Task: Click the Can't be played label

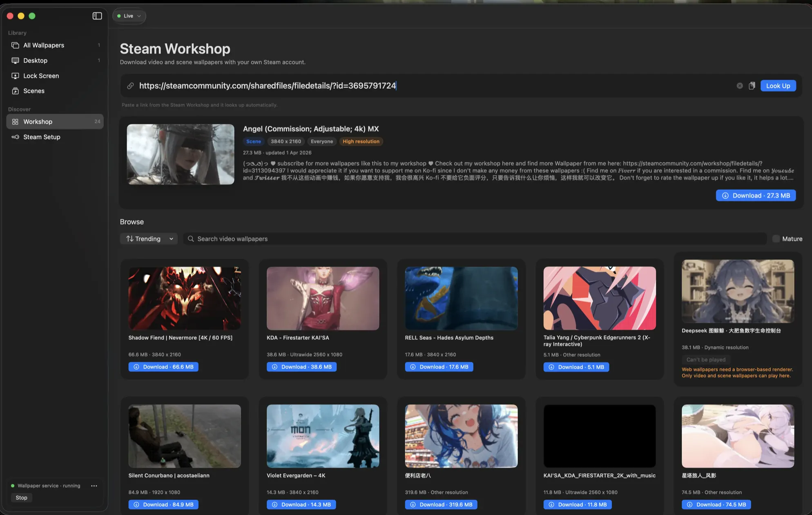Action: (706, 359)
